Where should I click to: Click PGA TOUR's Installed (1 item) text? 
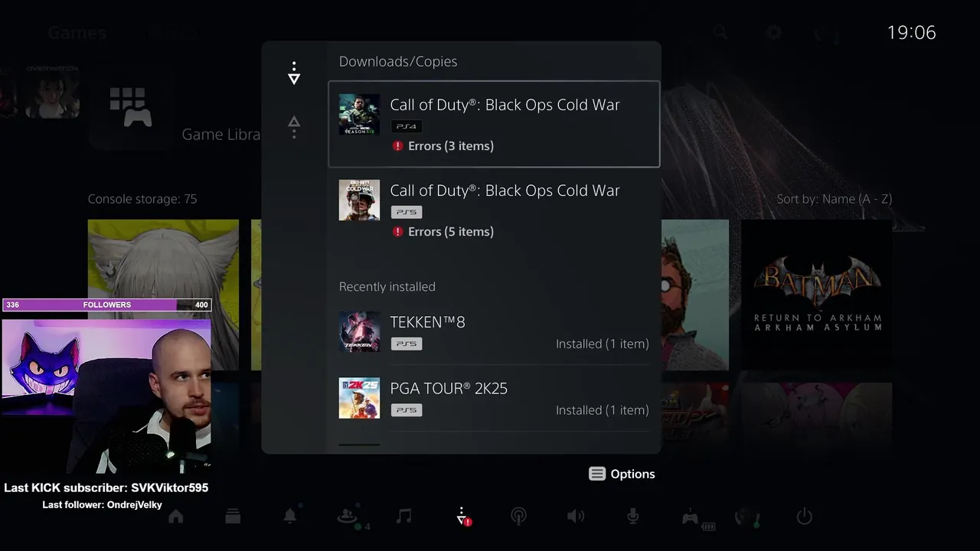click(602, 410)
